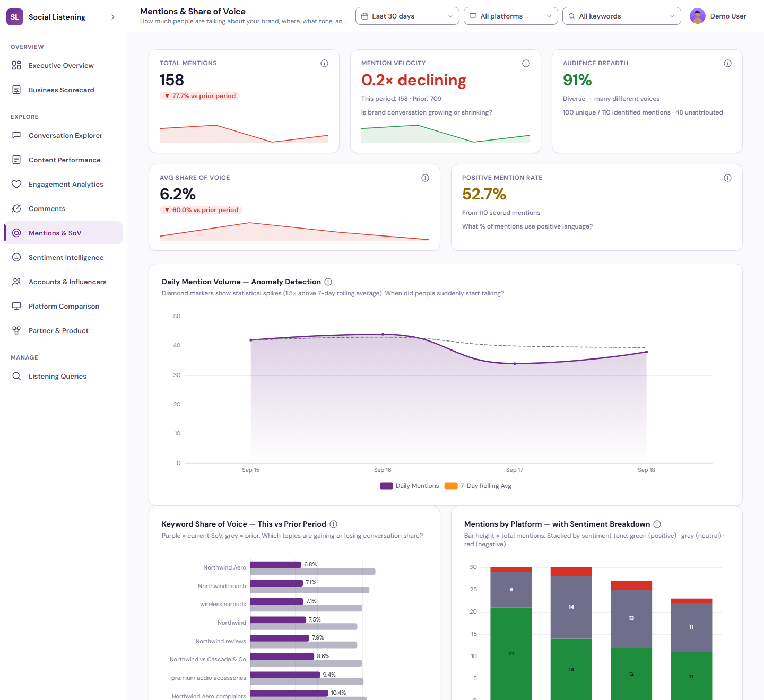Toggle the 7-Day Rolling Avg legend series
The width and height of the screenshot is (764, 700).
[478, 486]
